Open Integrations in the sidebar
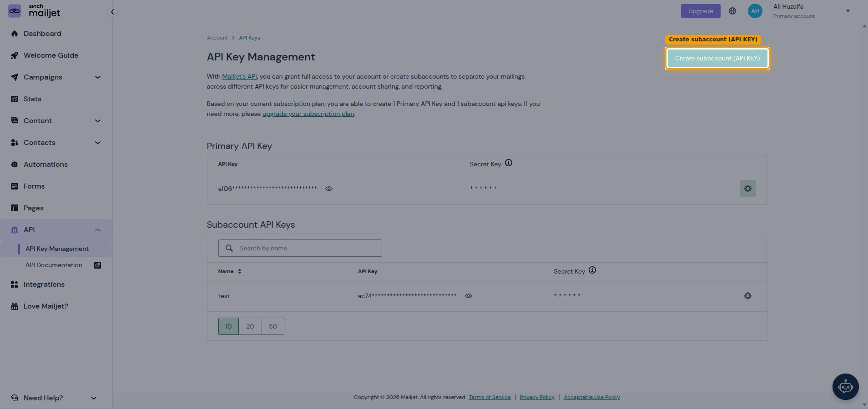Image resolution: width=868 pixels, height=409 pixels. click(x=44, y=284)
